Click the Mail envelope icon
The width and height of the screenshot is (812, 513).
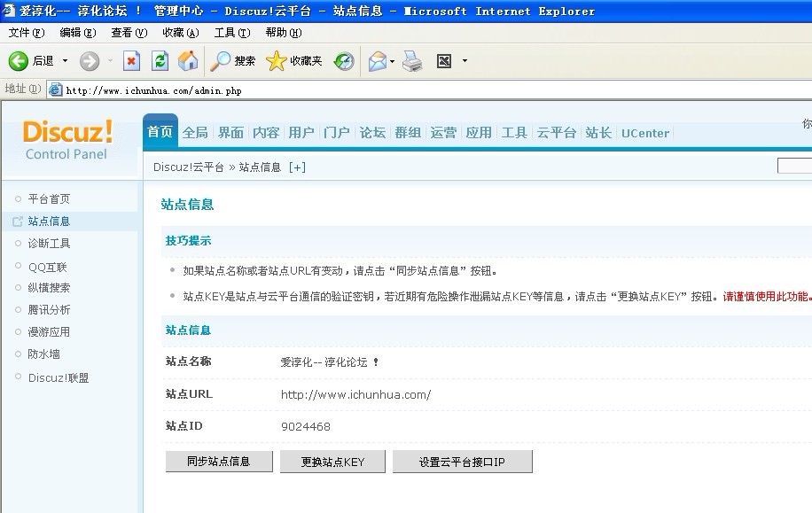378,61
